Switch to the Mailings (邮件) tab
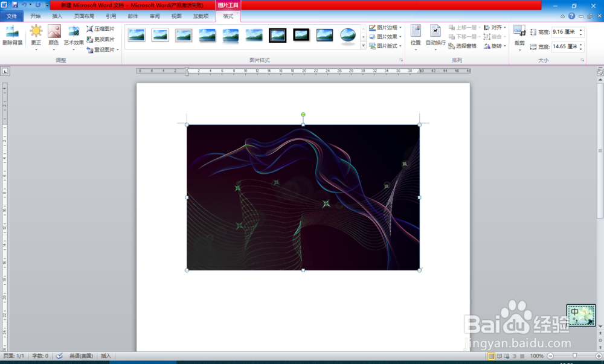 [133, 16]
